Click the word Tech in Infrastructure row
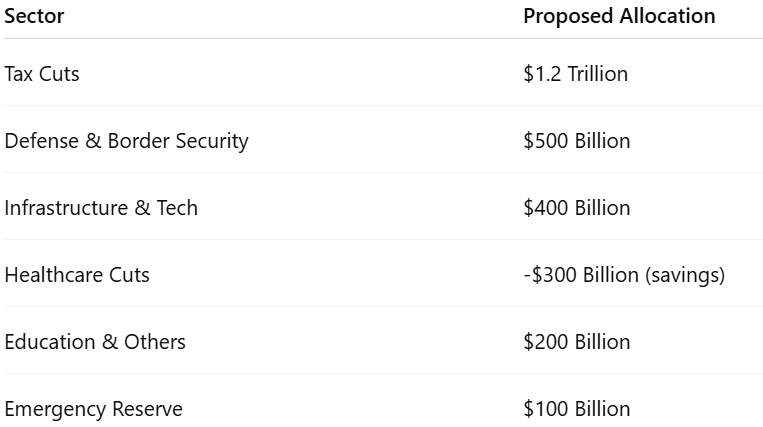This screenshot has height=427, width=763. click(177, 208)
